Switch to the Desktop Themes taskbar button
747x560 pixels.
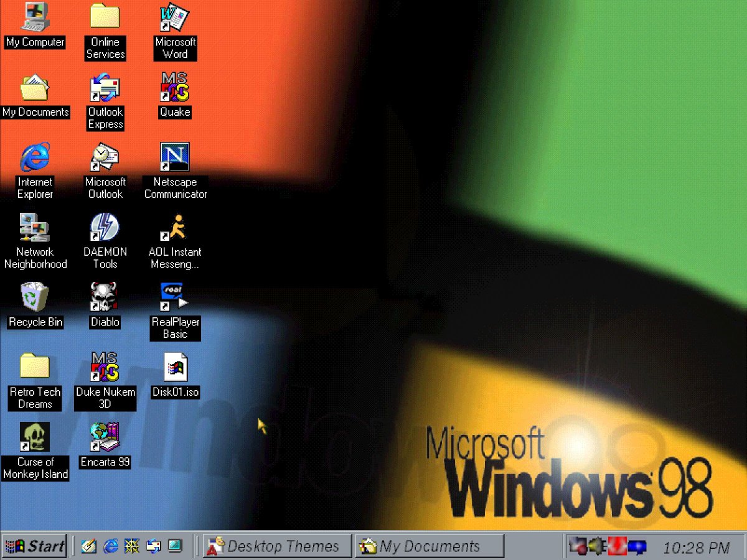(x=278, y=546)
